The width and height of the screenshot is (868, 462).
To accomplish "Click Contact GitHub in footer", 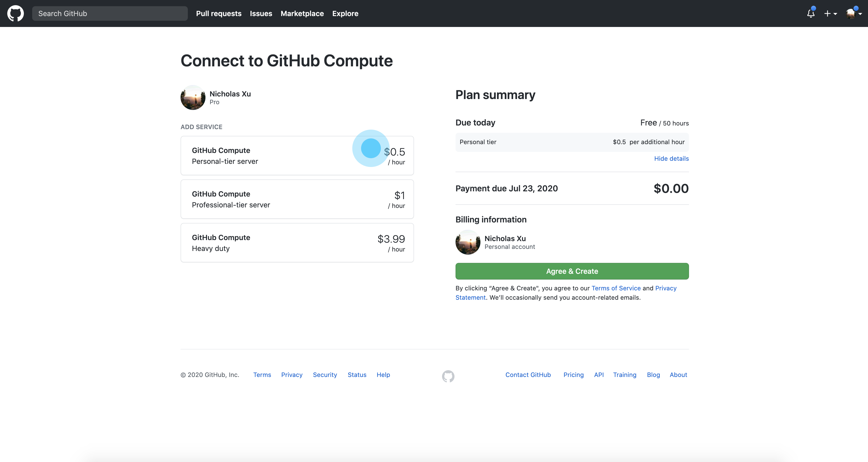I will coord(528,375).
